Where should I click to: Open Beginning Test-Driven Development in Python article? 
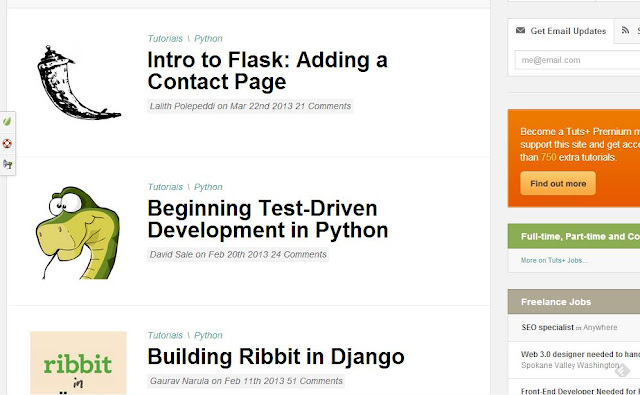[268, 219]
